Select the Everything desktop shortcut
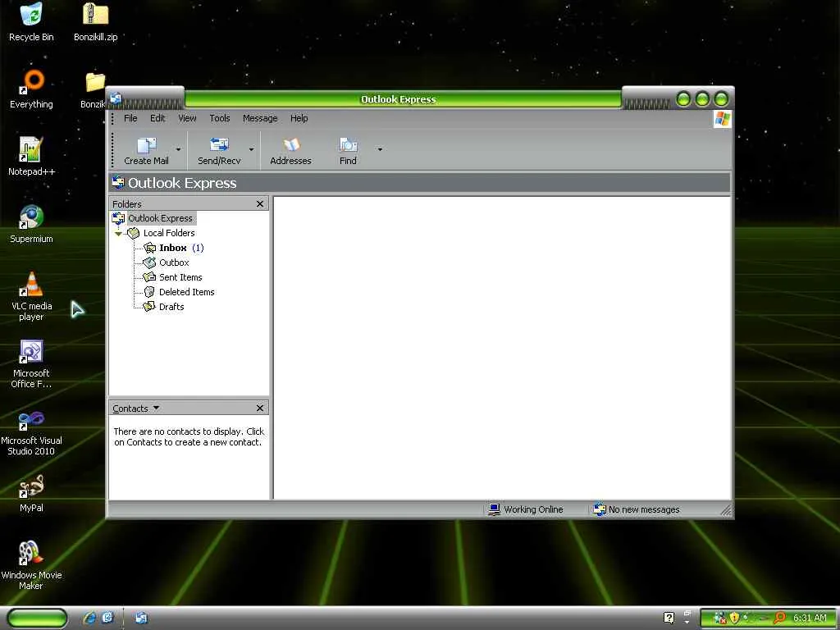Image resolution: width=840 pixels, height=630 pixels. click(x=31, y=89)
